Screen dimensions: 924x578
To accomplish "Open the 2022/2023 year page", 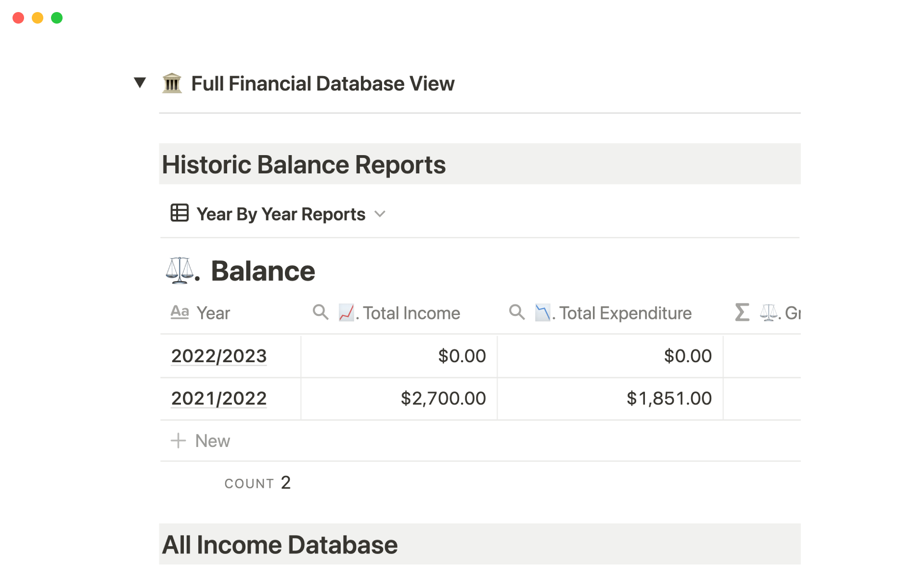I will [x=219, y=356].
